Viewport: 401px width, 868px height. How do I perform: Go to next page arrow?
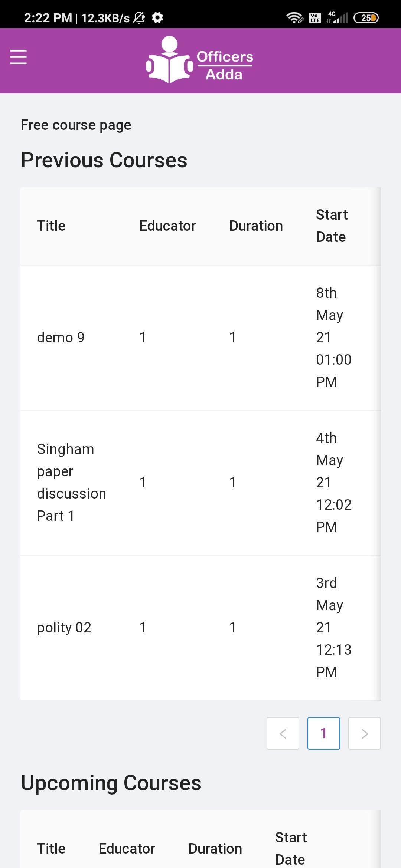(365, 733)
